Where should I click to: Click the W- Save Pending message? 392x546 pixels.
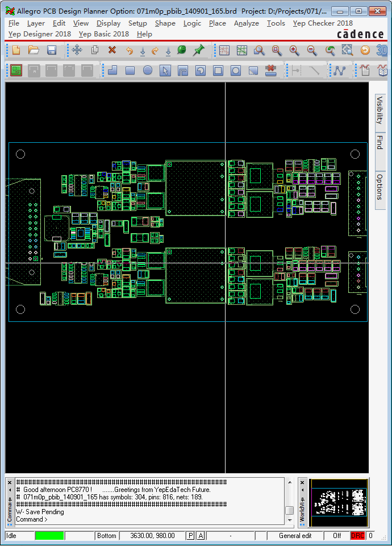tap(40, 512)
